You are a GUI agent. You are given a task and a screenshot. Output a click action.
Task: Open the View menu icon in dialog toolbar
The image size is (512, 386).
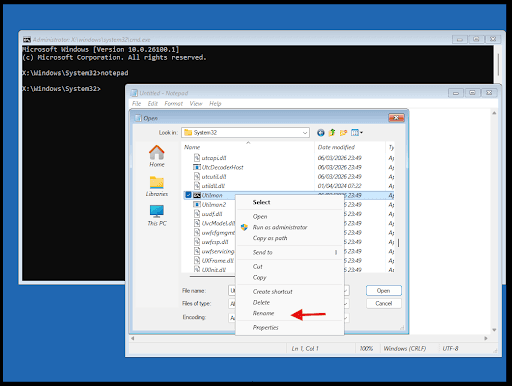[356, 133]
